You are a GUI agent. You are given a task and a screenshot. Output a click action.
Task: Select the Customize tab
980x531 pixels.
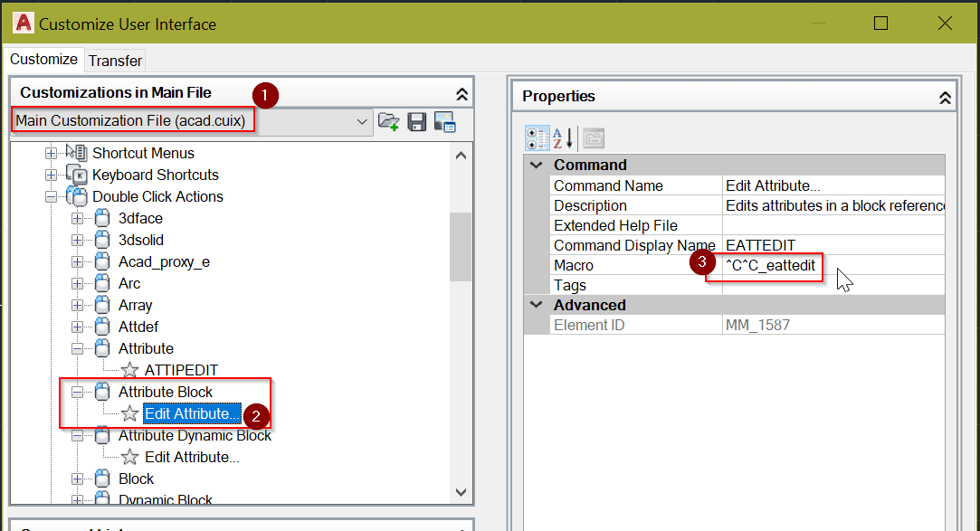(44, 59)
